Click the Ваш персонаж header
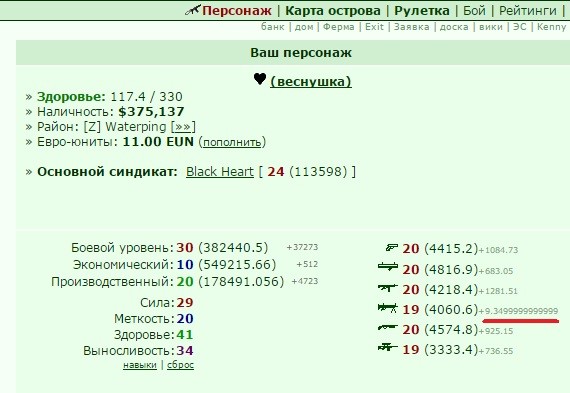Viewport: 570px width, 393px height. pyautogui.click(x=301, y=53)
